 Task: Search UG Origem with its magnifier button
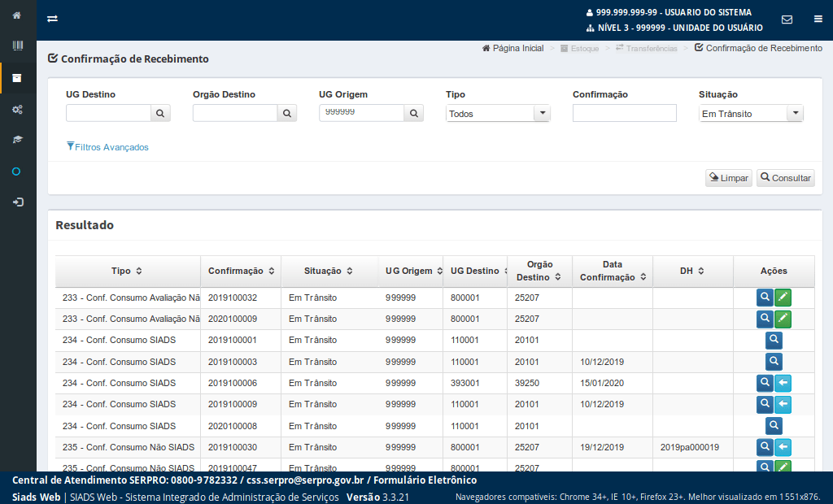[x=414, y=113]
